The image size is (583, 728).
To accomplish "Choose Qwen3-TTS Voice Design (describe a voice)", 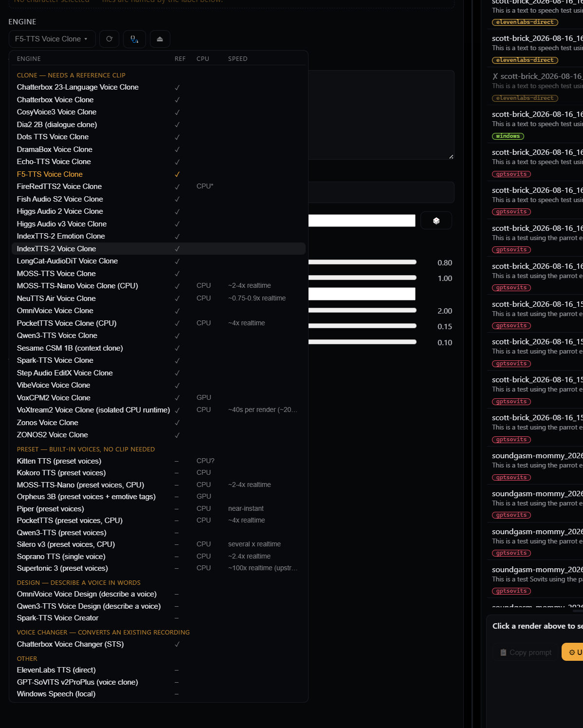I will coord(159,606).
